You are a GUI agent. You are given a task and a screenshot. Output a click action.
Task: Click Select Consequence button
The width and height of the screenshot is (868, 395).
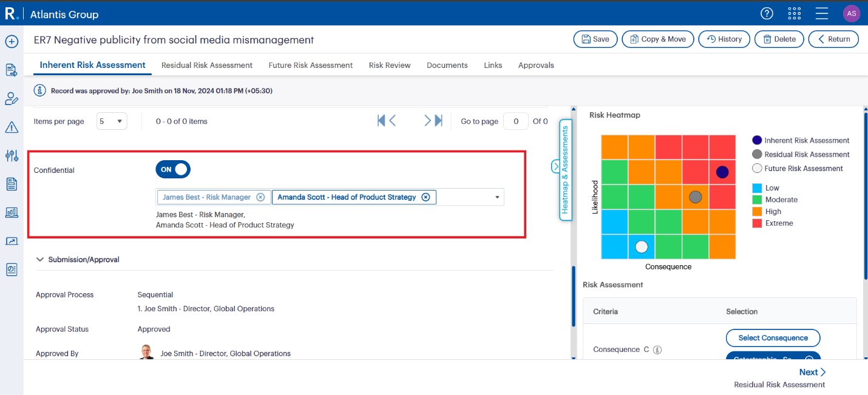(773, 338)
